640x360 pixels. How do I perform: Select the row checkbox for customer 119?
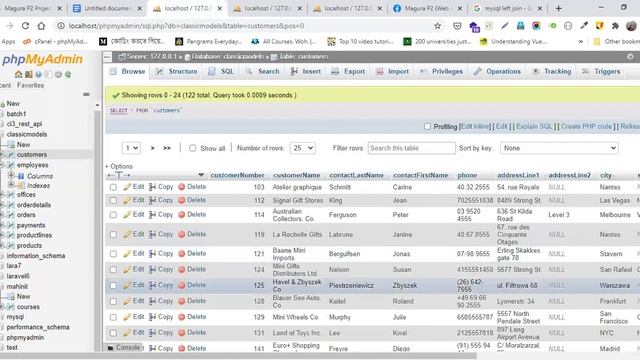pyautogui.click(x=113, y=235)
